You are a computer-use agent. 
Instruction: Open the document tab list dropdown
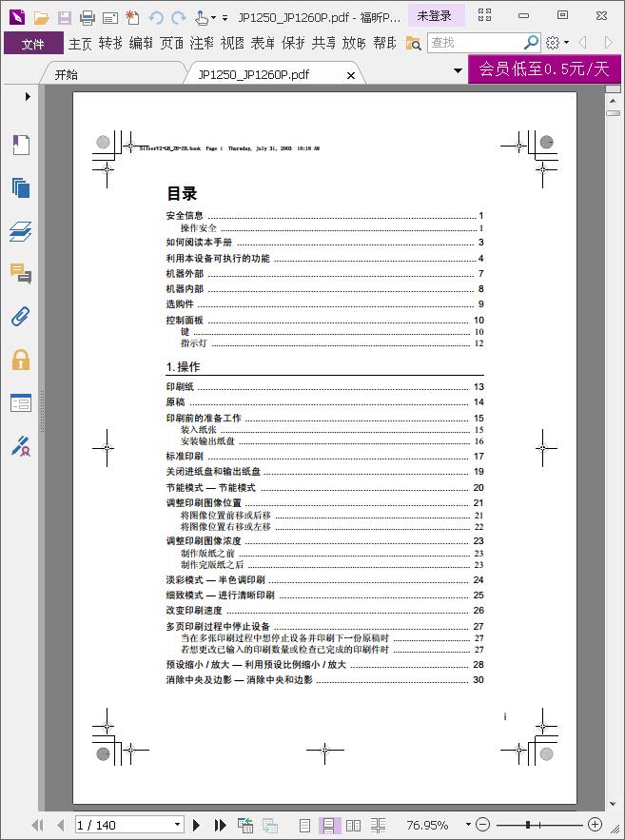click(x=458, y=70)
